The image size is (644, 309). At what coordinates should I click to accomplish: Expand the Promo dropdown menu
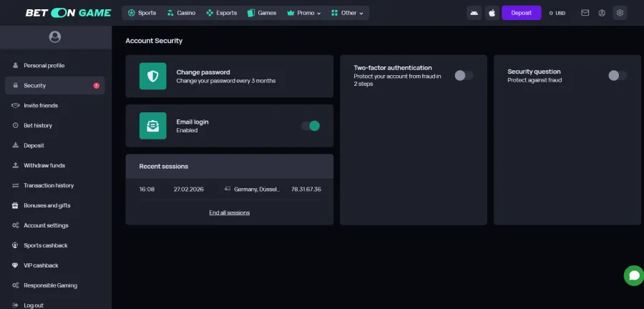303,13
